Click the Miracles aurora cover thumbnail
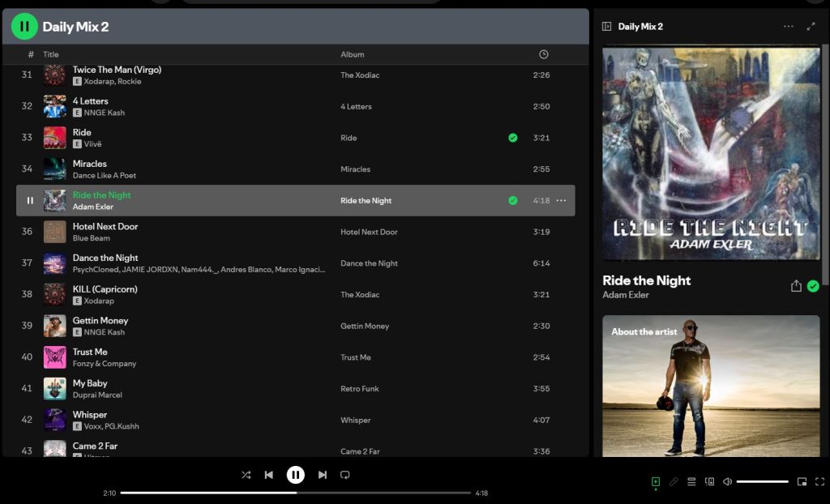The image size is (830, 504). pyautogui.click(x=54, y=169)
